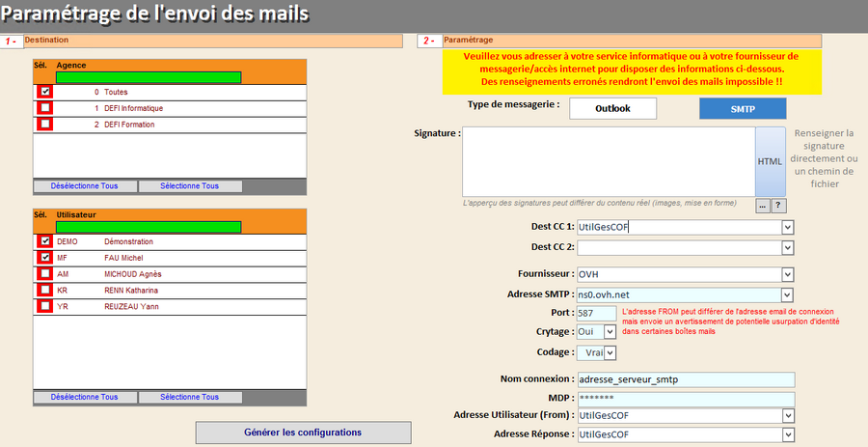The image size is (868, 447).
Task: Click Sélectionne Tous under the Agence list
Action: coord(190,186)
